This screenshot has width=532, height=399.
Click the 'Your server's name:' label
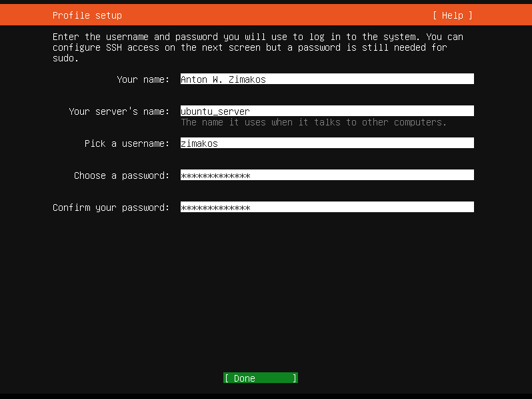point(119,111)
